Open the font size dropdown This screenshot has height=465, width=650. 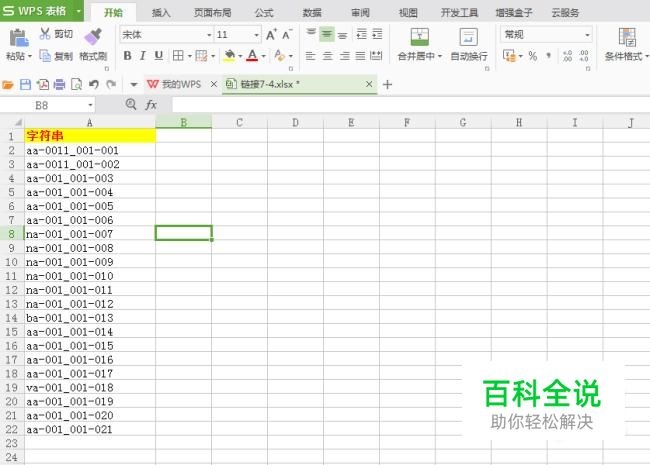[x=257, y=35]
